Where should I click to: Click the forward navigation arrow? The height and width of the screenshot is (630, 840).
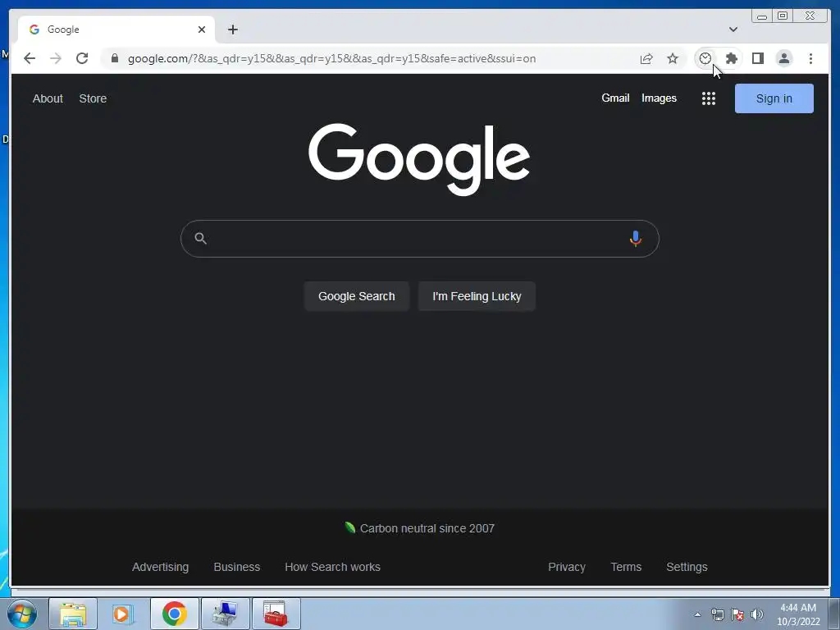click(56, 58)
